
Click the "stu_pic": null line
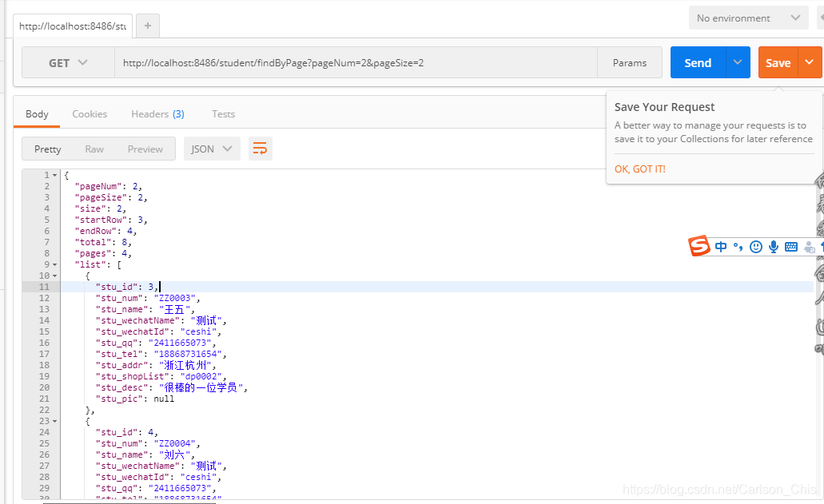pyautogui.click(x=134, y=399)
